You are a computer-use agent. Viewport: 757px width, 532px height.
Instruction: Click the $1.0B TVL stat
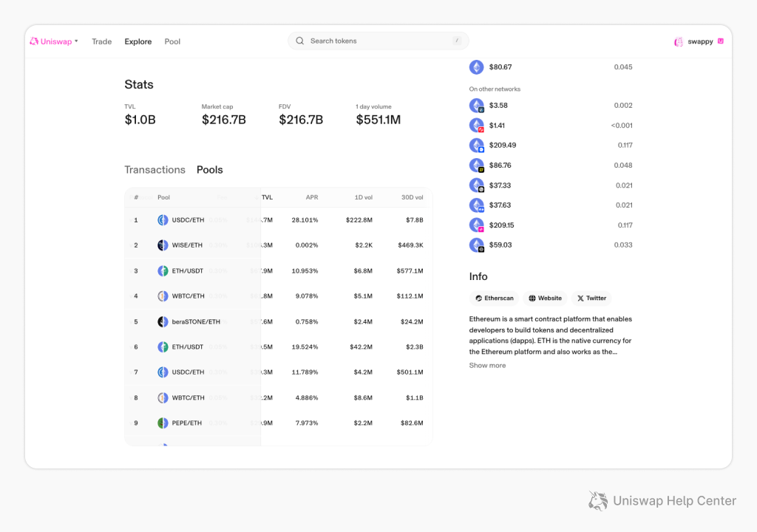tap(140, 120)
